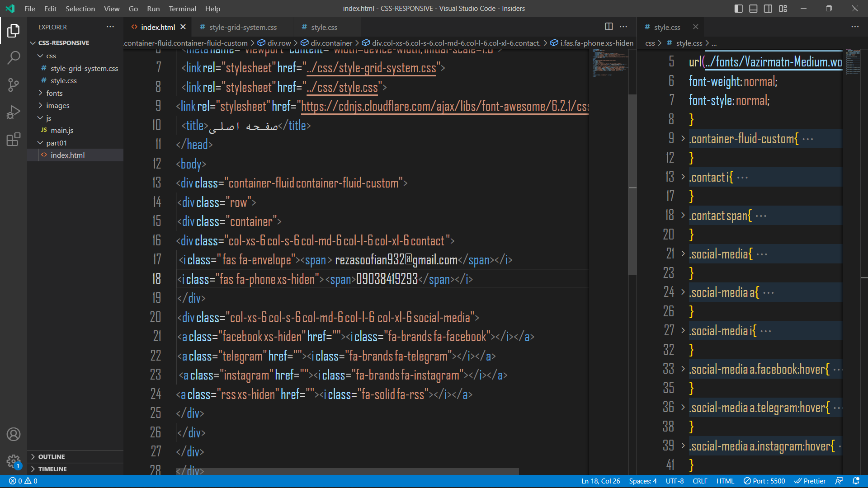This screenshot has height=488, width=868.
Task: Open the Selection menu
Action: tap(80, 9)
